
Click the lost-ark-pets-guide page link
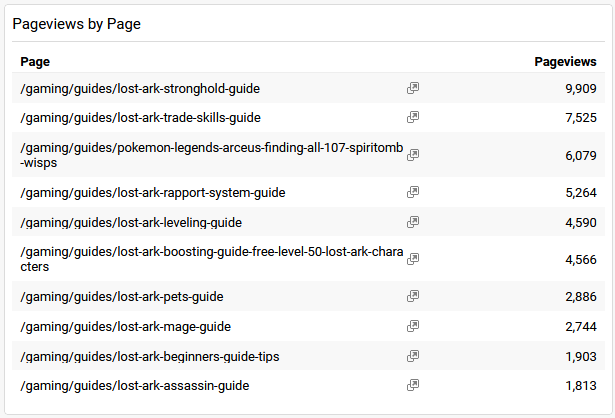(x=122, y=296)
